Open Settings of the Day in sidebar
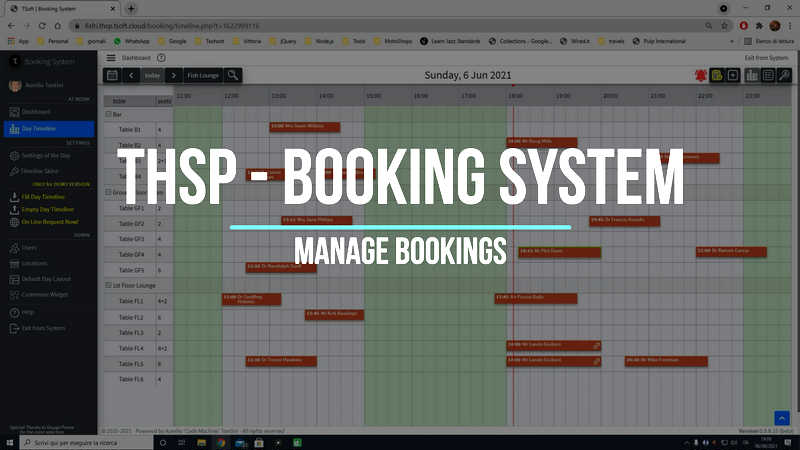800x450 pixels. (46, 155)
